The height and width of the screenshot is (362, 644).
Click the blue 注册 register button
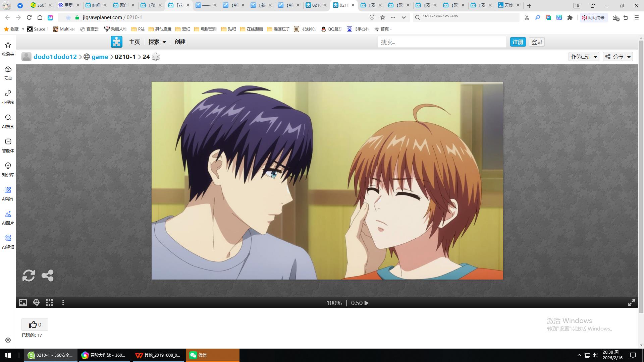[518, 42]
